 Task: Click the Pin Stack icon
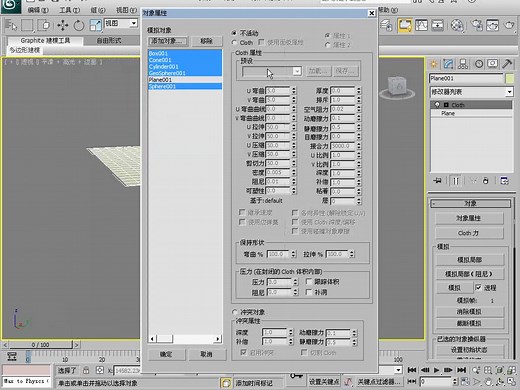click(x=438, y=181)
